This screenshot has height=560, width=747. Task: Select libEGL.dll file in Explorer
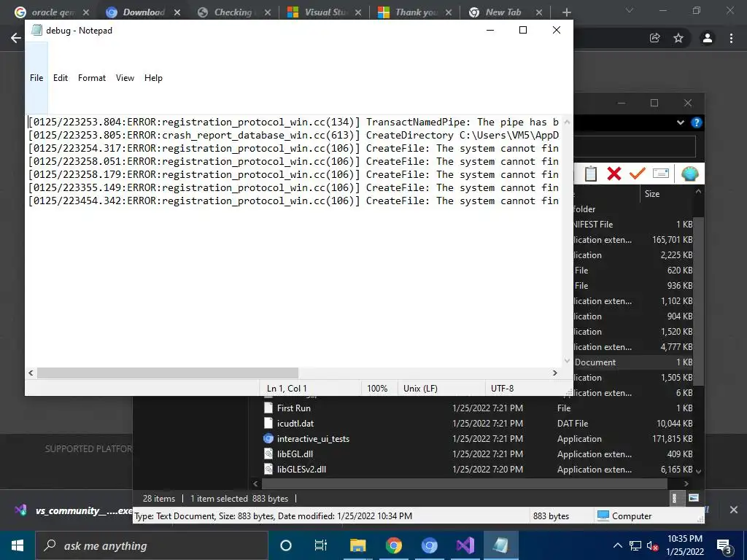[x=295, y=454]
